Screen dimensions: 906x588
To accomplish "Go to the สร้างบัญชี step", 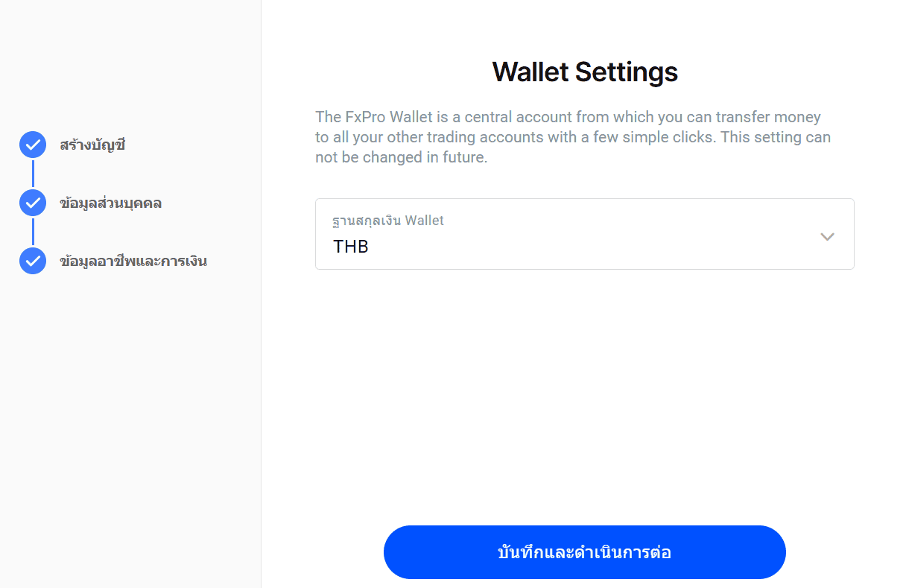I will [92, 145].
